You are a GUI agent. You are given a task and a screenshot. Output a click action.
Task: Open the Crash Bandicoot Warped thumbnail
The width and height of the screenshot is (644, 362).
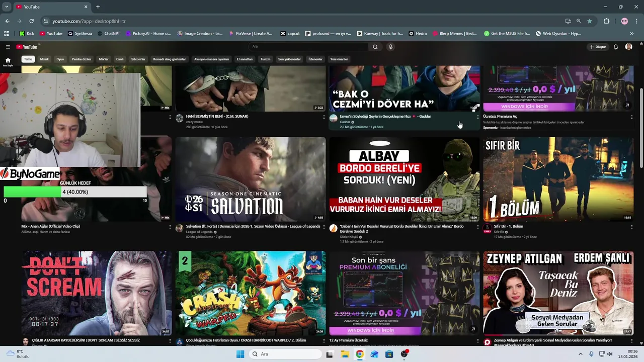point(251,293)
